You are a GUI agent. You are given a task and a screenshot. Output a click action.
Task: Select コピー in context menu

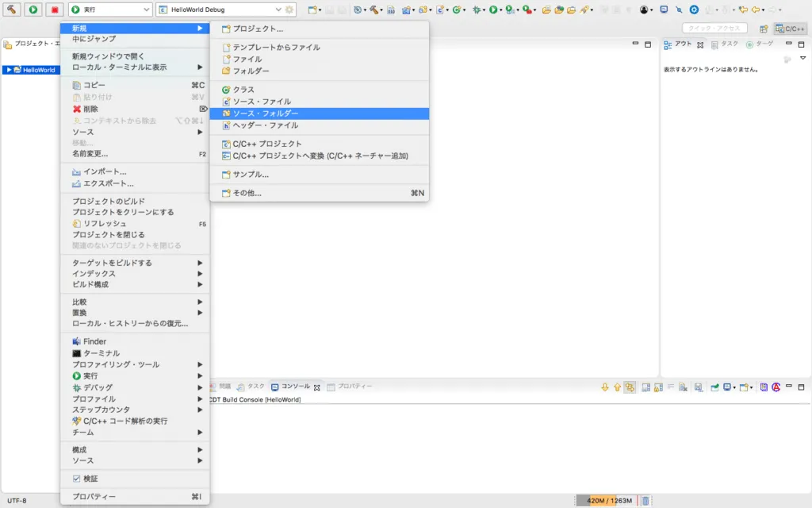136,85
